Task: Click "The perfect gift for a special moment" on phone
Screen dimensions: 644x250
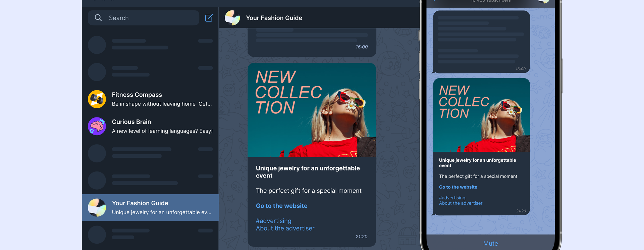Action: [x=478, y=176]
